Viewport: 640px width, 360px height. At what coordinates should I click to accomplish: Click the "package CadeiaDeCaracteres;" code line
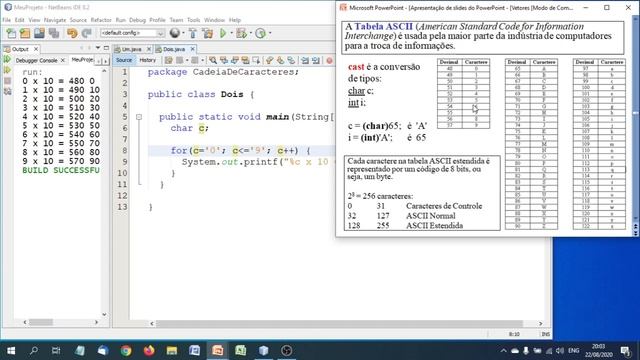223,72
